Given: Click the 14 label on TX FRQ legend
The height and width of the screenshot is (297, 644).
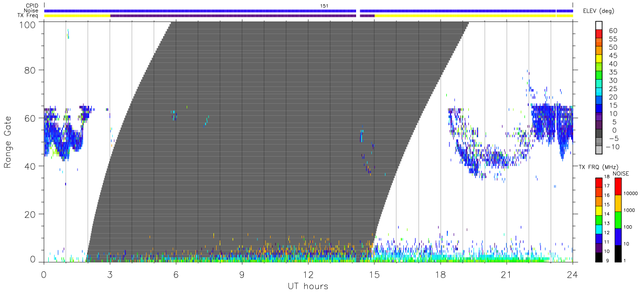Looking at the screenshot, I should point(606,214).
